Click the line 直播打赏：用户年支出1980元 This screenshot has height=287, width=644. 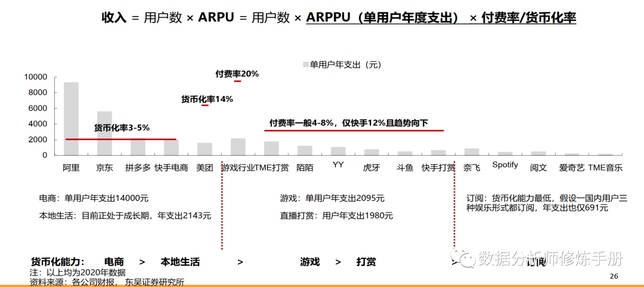[336, 215]
